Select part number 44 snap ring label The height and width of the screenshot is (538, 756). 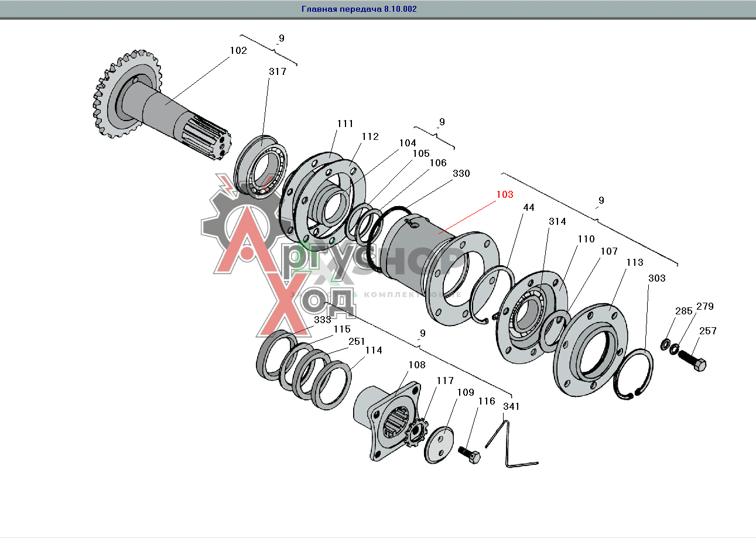coord(528,208)
